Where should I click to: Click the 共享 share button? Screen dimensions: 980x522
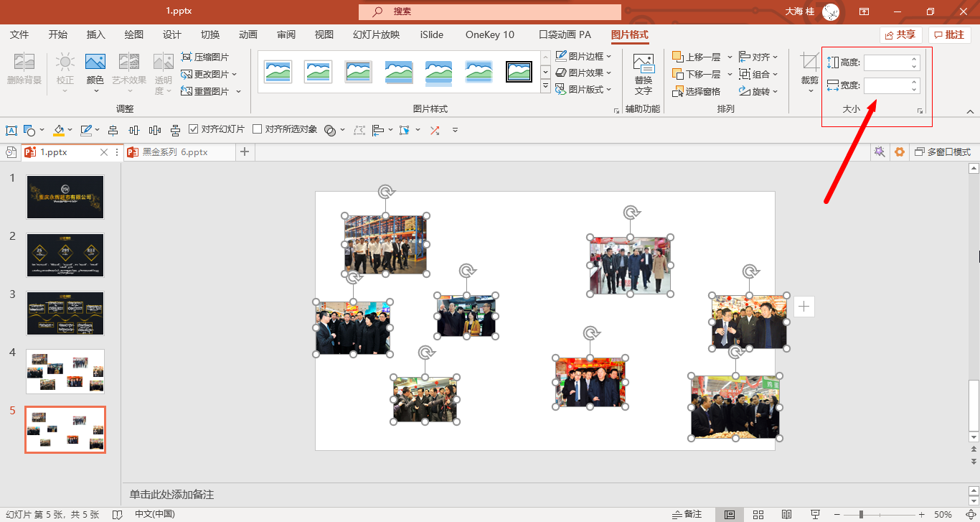tap(900, 34)
